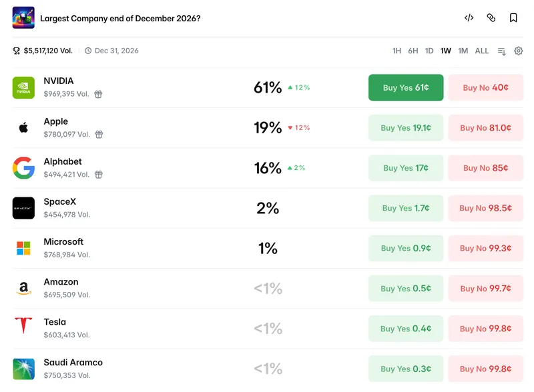Viewport: 534px width, 392px height.
Task: Open the Tesla outcome row
Action: [x=268, y=329]
